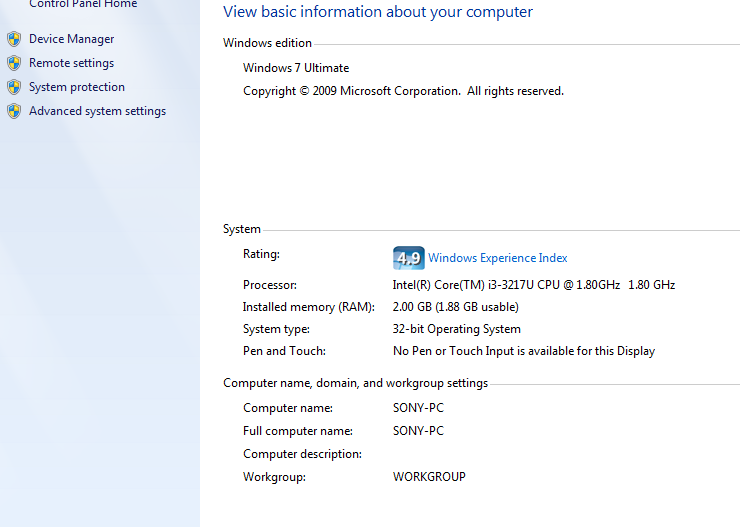Click the 32-bit Operating System value

[x=456, y=329]
